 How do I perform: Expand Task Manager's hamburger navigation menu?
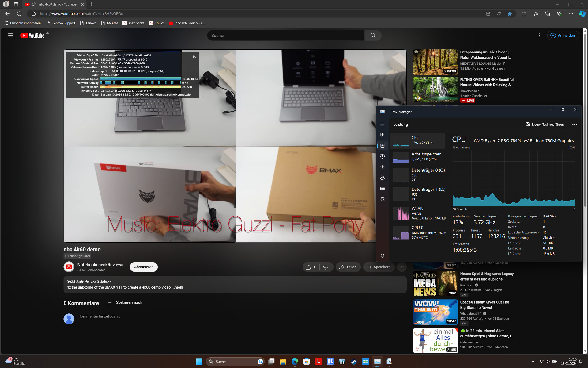382,124
